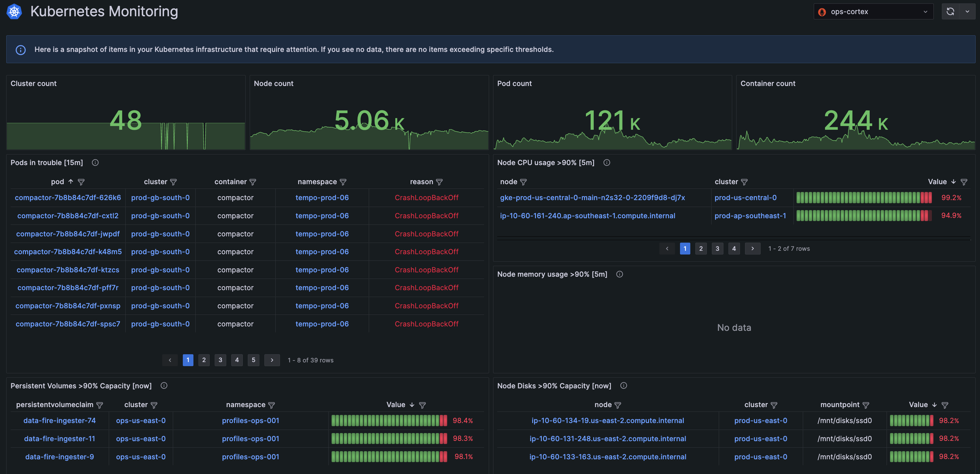Toggle sort order on pod column
Viewport: 980px width, 474px height.
click(x=70, y=182)
